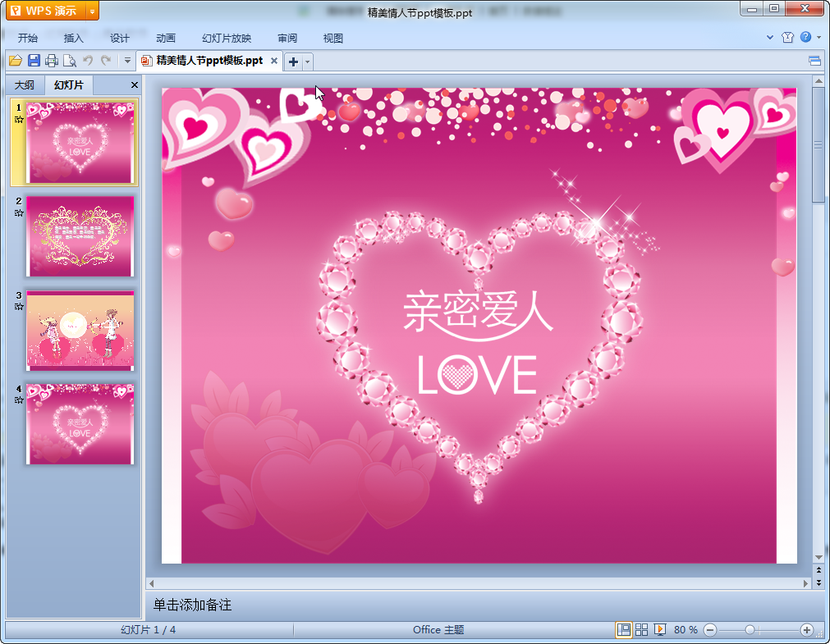
Task: Go to previous slide double-arrow button
Action: (819, 570)
